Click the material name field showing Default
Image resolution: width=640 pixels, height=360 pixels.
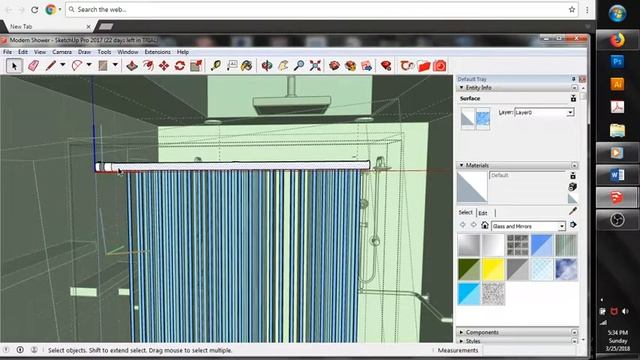coord(527,176)
